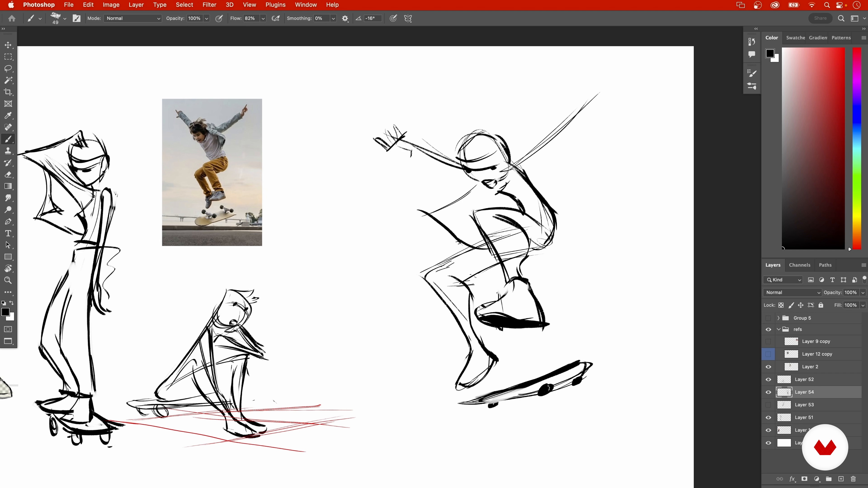Select the Spot Healing Brush tool

click(x=8, y=127)
